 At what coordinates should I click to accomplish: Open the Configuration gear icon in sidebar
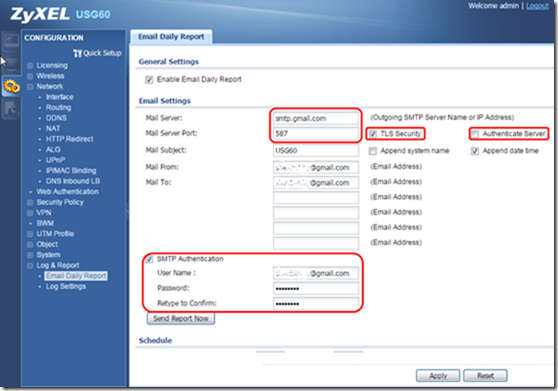pyautogui.click(x=11, y=86)
